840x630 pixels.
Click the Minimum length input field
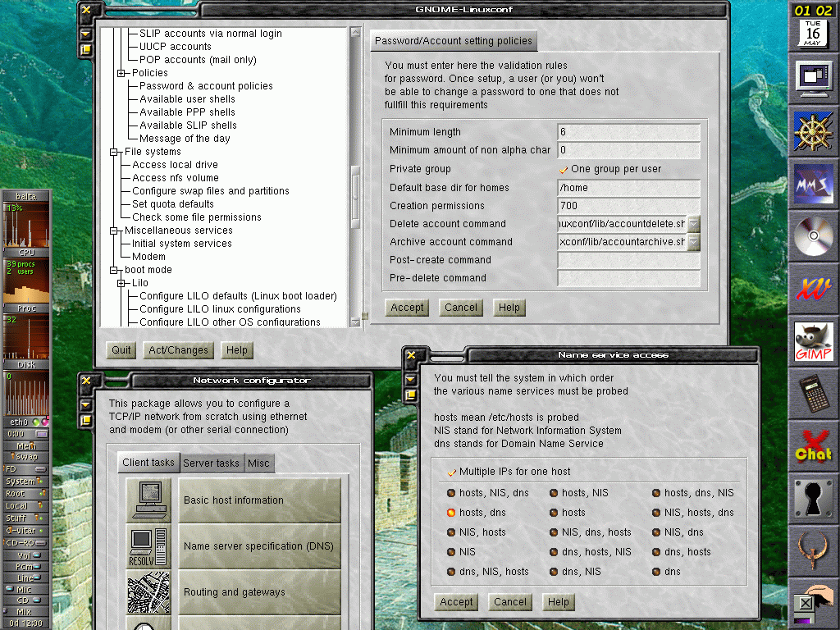click(x=628, y=132)
